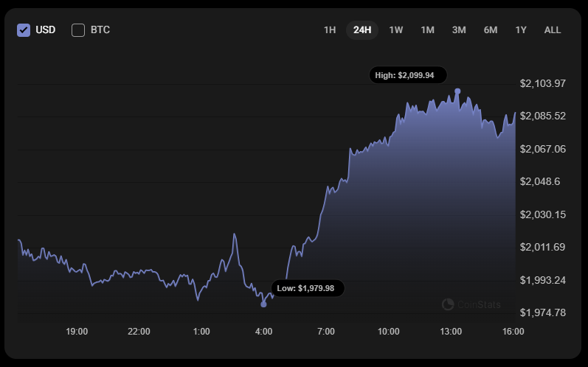Click the Low: $1,979.98 tooltip label
Screen dimensions: 588x367
point(308,288)
